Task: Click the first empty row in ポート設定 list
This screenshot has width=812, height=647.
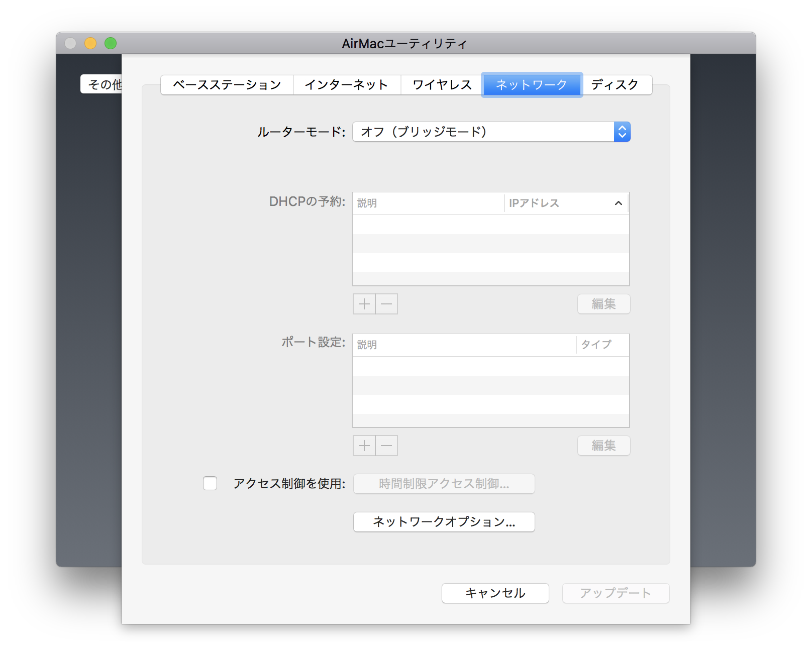Action: click(490, 366)
